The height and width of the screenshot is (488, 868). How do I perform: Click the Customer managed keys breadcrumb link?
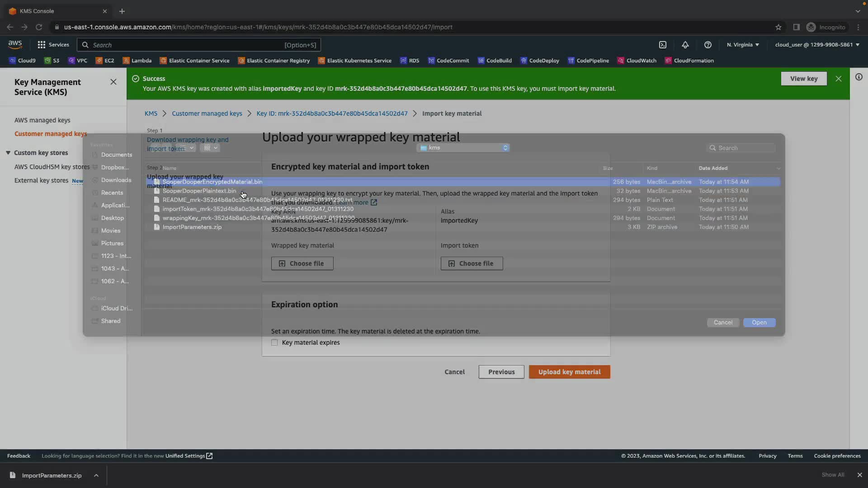click(x=207, y=113)
